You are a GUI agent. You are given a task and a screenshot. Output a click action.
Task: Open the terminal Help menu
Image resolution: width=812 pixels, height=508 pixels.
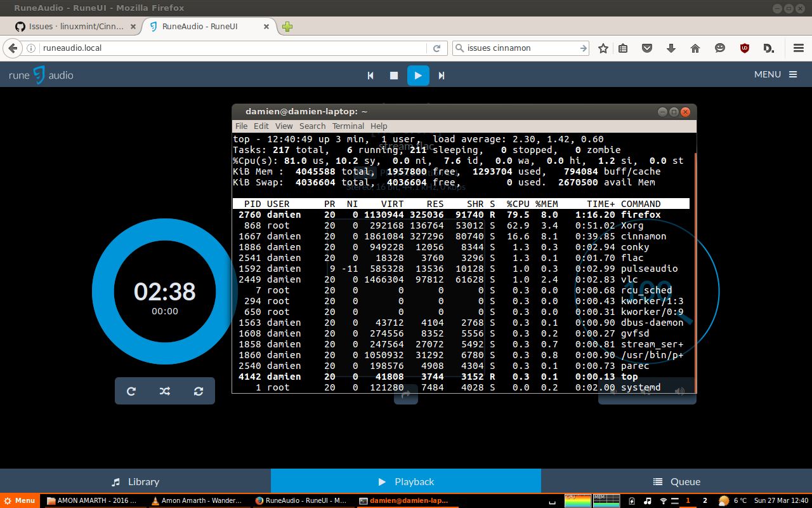379,126
